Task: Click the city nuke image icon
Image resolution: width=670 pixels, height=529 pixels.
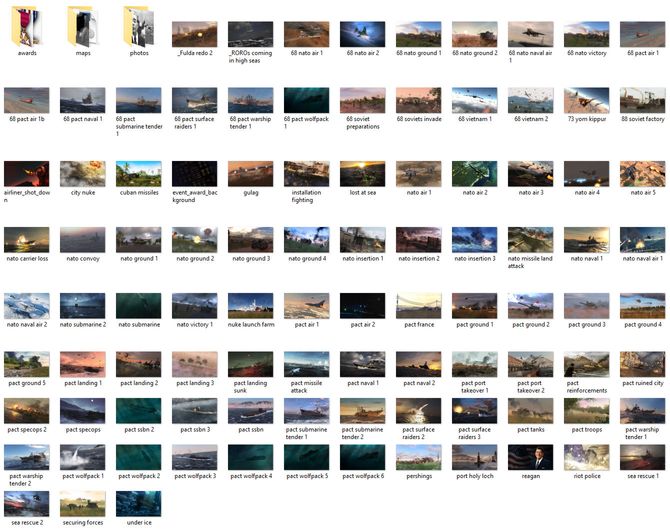Action: (83, 174)
